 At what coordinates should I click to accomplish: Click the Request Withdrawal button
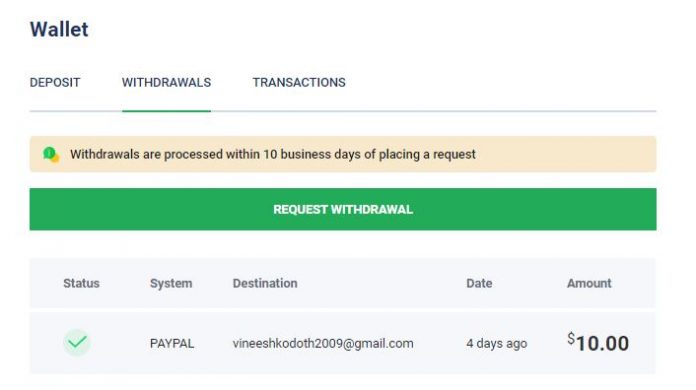point(343,209)
